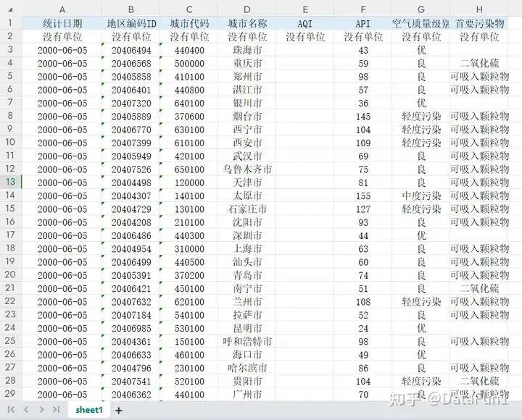522x420 pixels.
Task: Select cell containing 郑州市
Action: 247,77
